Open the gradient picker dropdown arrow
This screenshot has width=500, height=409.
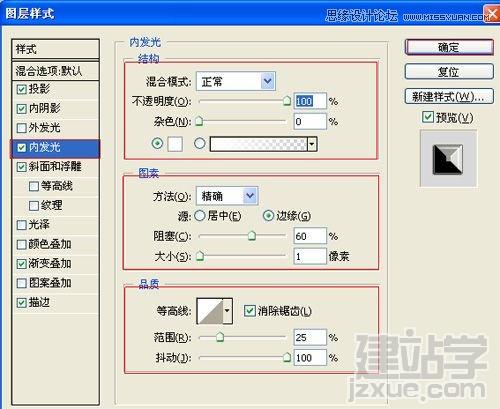click(x=312, y=144)
